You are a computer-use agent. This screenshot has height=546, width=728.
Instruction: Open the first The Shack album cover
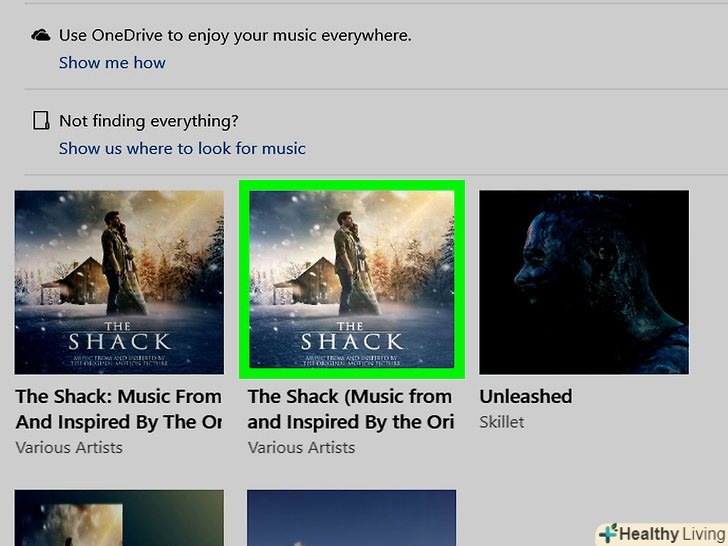[119, 282]
